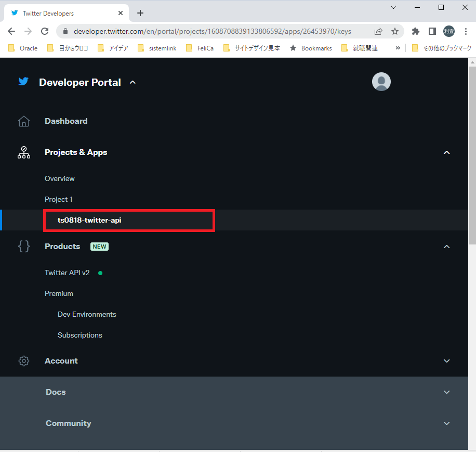Open the user profile avatar
This screenshot has width=476, height=452.
(381, 82)
